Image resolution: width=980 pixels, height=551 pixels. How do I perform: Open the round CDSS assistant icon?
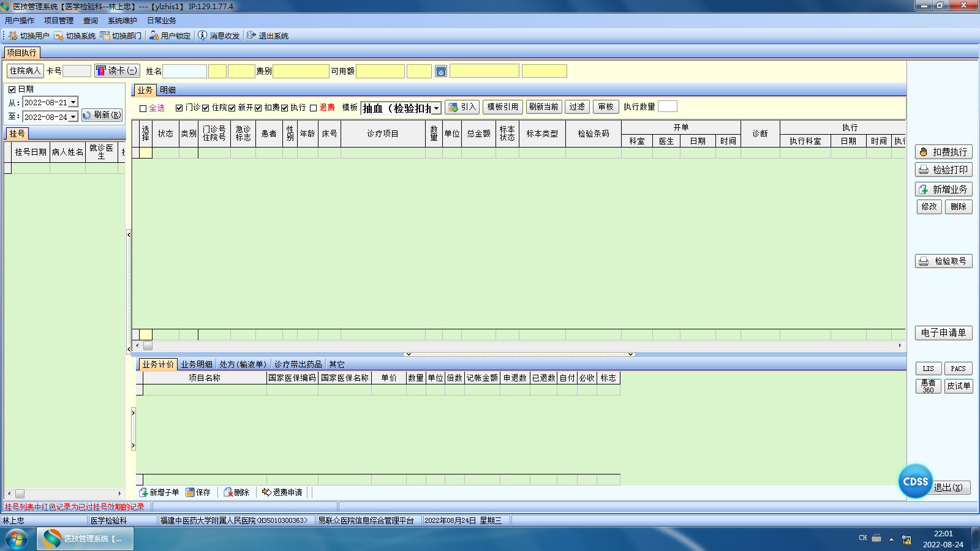(x=915, y=481)
